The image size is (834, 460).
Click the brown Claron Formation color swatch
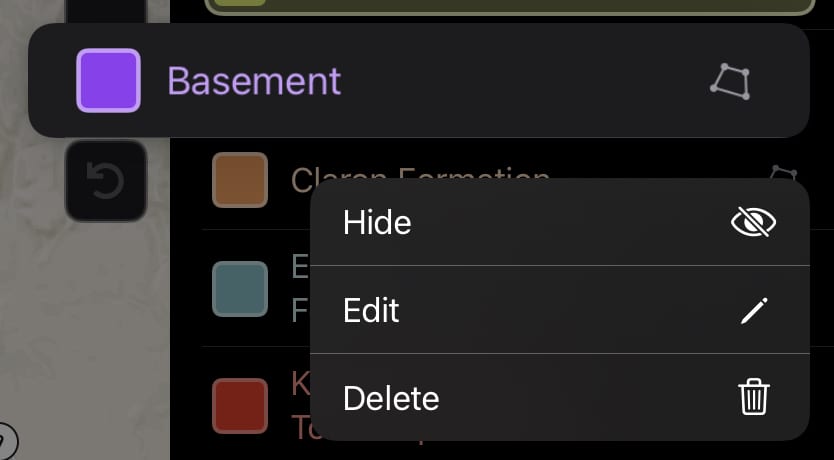coord(240,180)
